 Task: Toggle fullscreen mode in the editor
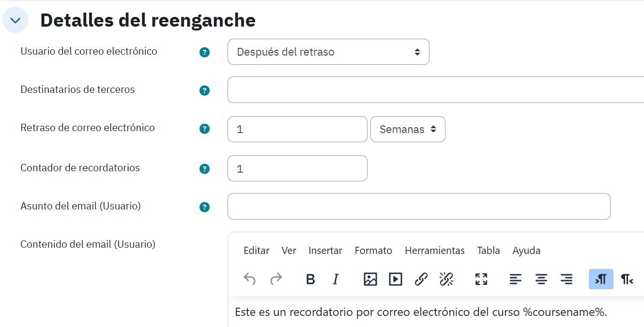(481, 279)
